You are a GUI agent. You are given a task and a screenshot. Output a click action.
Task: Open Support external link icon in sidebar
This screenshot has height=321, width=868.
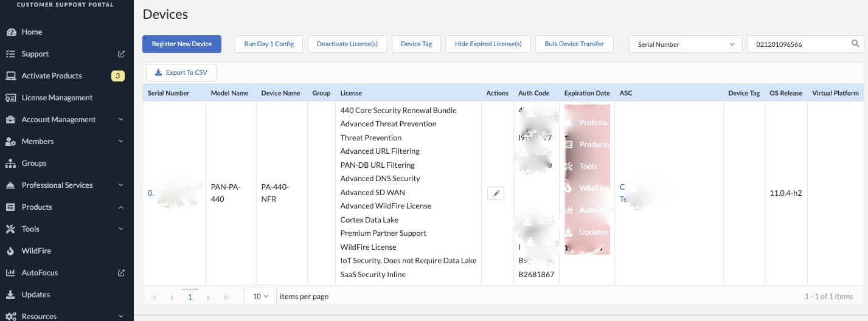click(121, 54)
